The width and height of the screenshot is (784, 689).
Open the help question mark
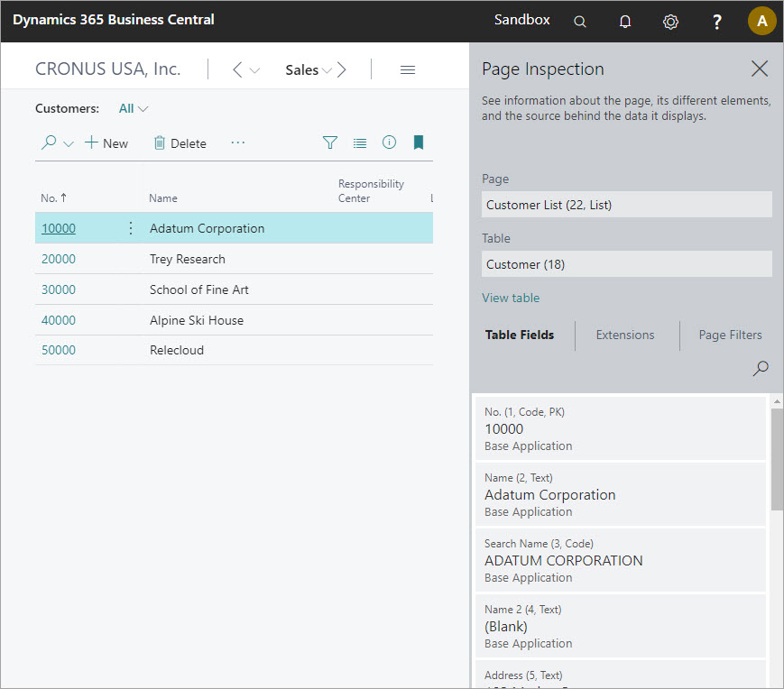716,22
